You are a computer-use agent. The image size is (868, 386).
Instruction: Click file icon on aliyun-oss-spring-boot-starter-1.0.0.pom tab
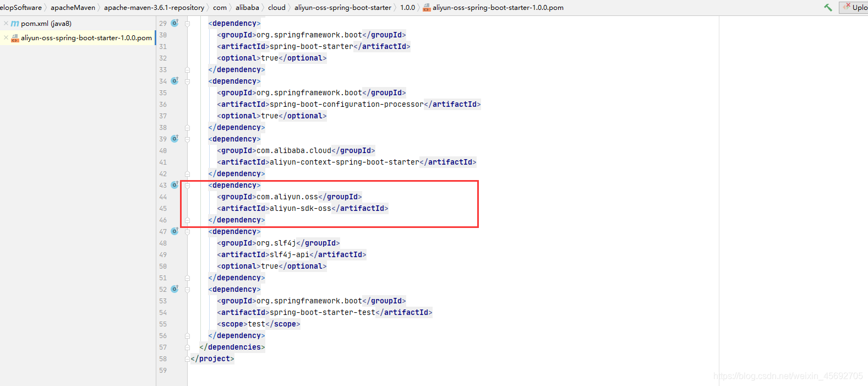15,38
